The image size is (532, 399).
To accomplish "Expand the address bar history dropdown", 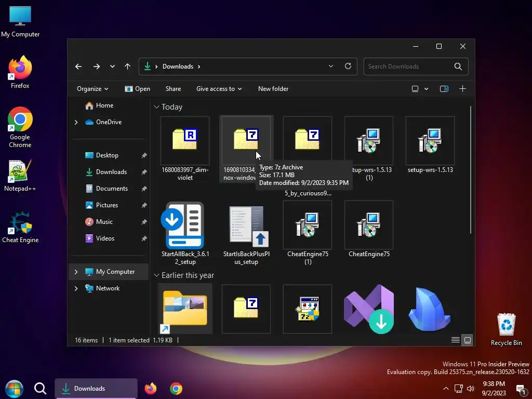I will (x=331, y=66).
